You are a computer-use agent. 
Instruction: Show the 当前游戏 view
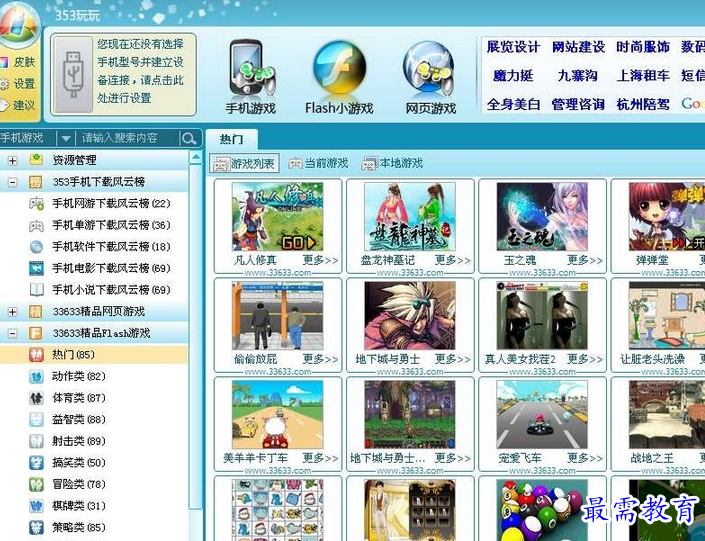coord(318,163)
